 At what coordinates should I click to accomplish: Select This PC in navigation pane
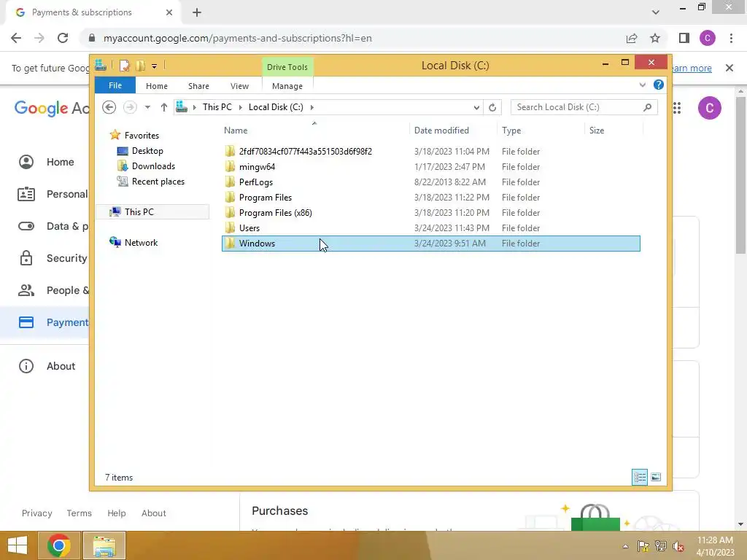[152, 212]
